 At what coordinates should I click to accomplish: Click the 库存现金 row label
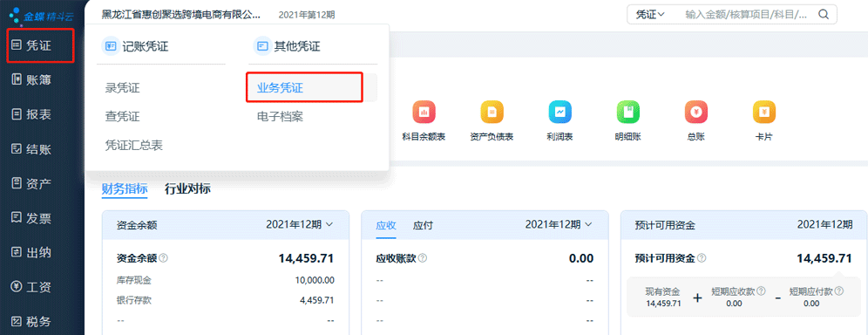point(134,280)
